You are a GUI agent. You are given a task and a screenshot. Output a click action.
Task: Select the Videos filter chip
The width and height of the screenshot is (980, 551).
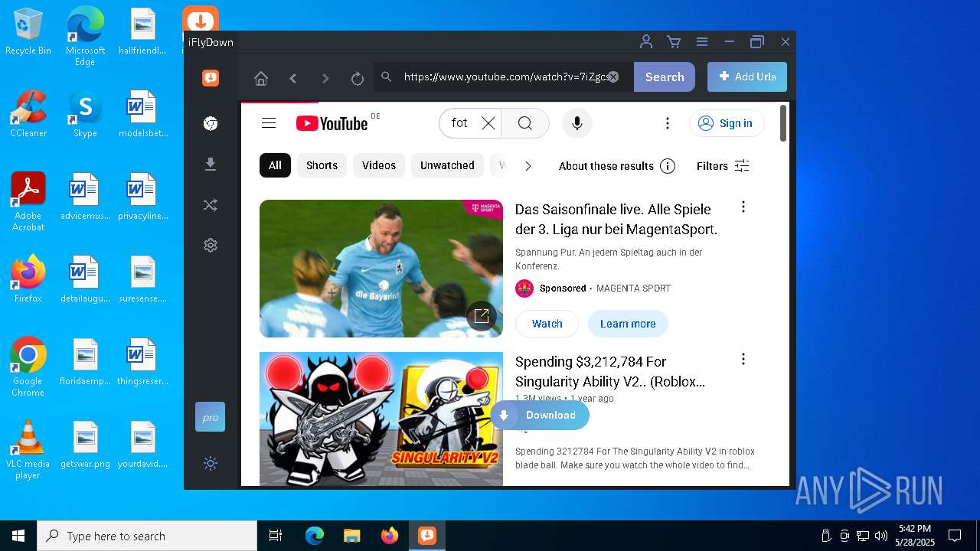click(379, 165)
